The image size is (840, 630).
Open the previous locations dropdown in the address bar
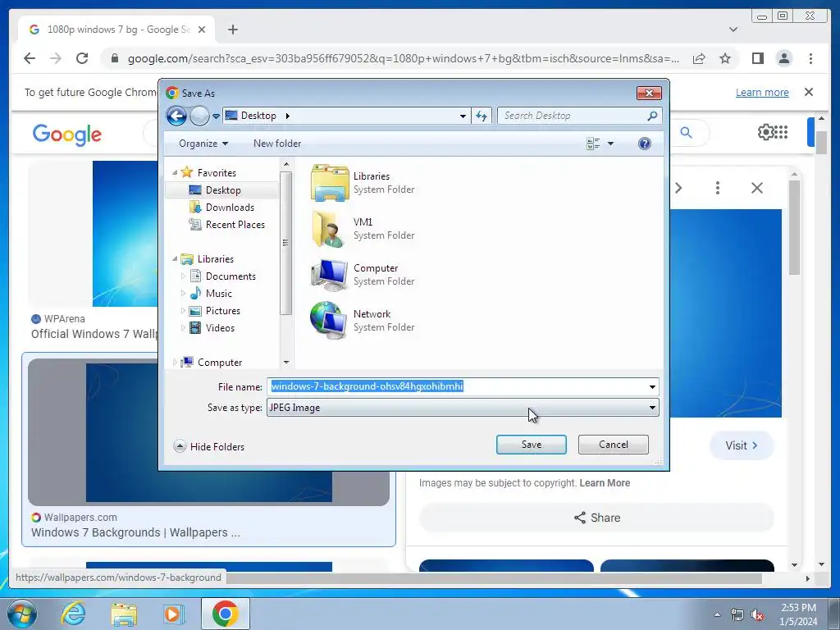[x=463, y=116]
